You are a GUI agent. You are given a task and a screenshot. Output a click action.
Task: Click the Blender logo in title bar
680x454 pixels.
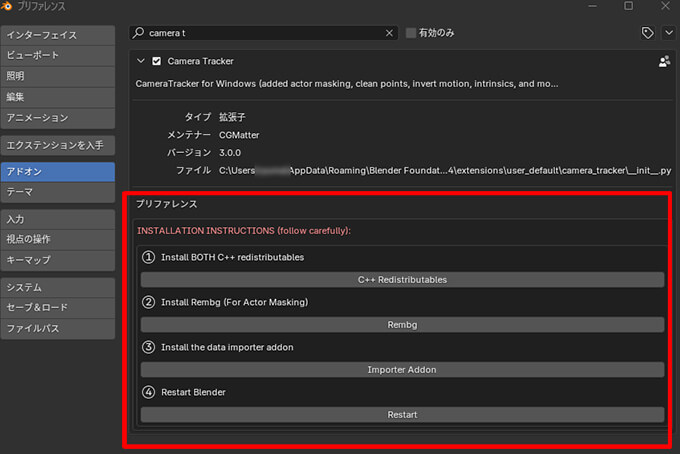[7, 6]
